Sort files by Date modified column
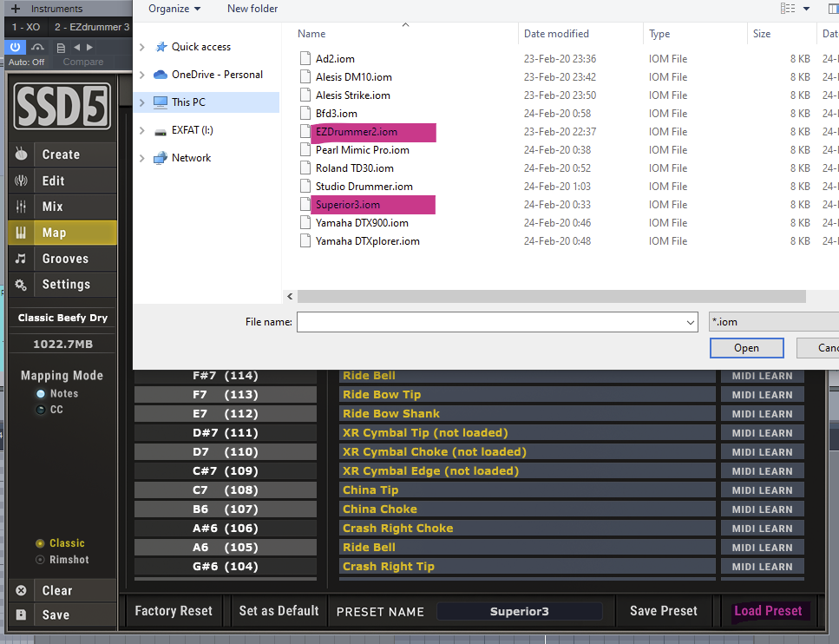 click(x=556, y=34)
